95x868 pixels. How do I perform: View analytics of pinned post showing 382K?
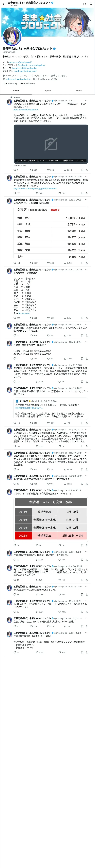[68, 170]
